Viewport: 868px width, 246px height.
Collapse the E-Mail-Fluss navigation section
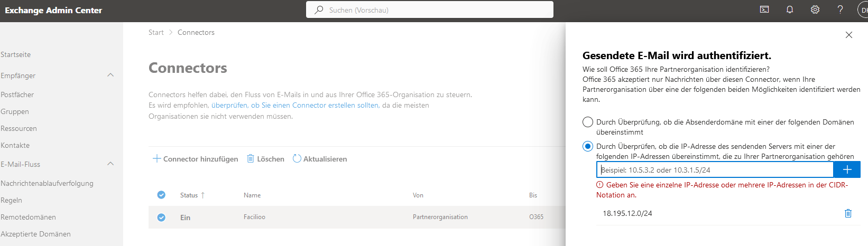coord(110,164)
